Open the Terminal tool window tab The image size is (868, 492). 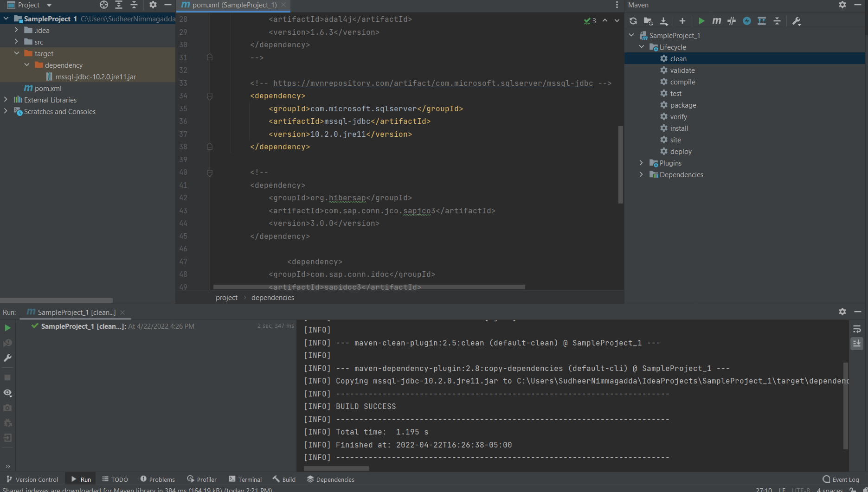point(245,479)
